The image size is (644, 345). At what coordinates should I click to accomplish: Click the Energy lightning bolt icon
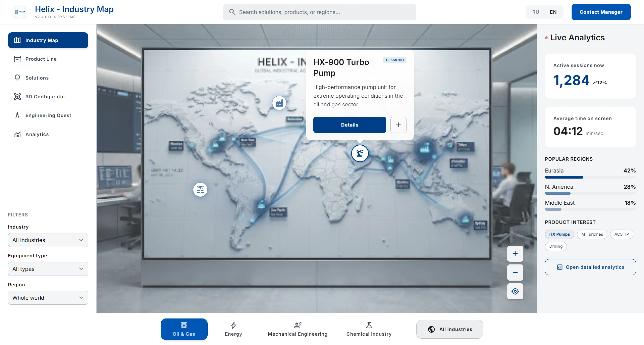pos(233,325)
